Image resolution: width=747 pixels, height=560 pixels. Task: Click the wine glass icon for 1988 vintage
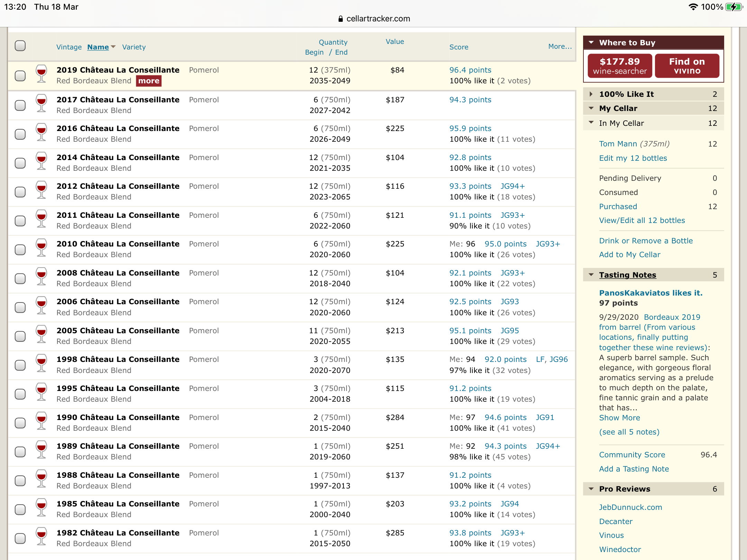41,478
